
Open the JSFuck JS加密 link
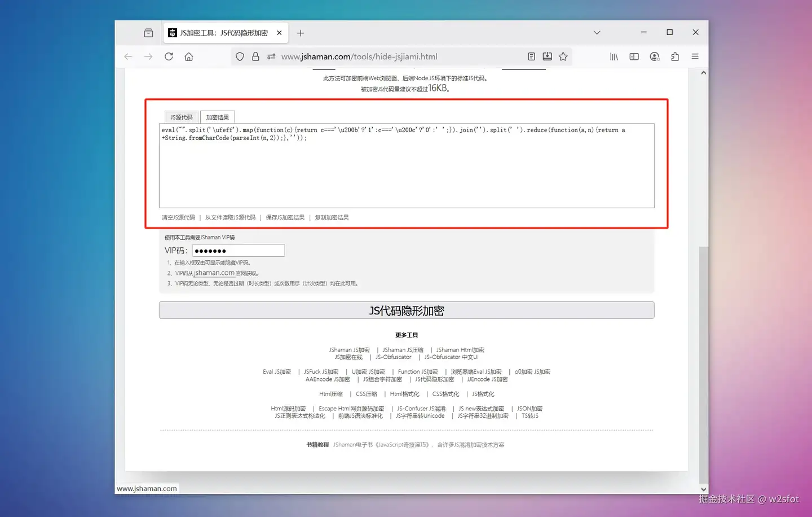click(x=321, y=371)
